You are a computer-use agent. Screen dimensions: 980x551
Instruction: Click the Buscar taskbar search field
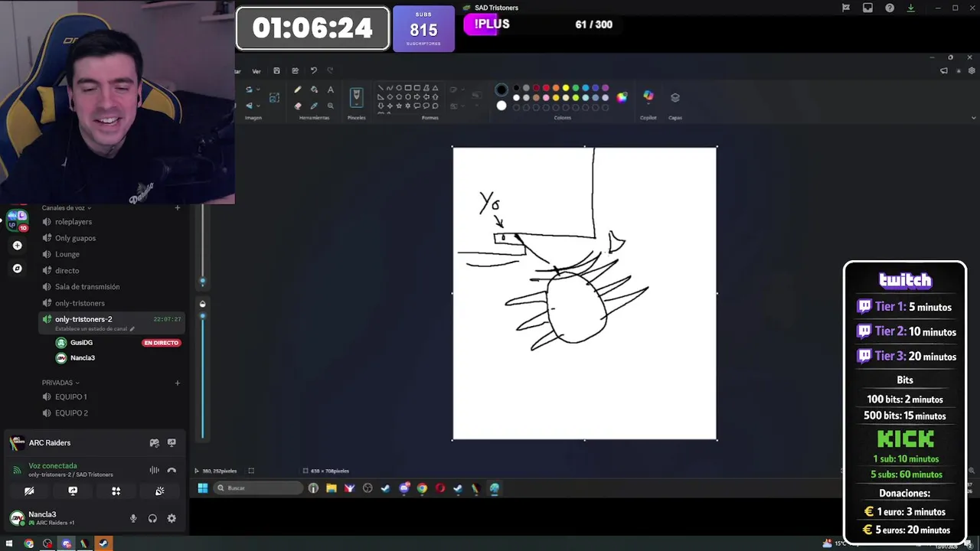pyautogui.click(x=258, y=488)
